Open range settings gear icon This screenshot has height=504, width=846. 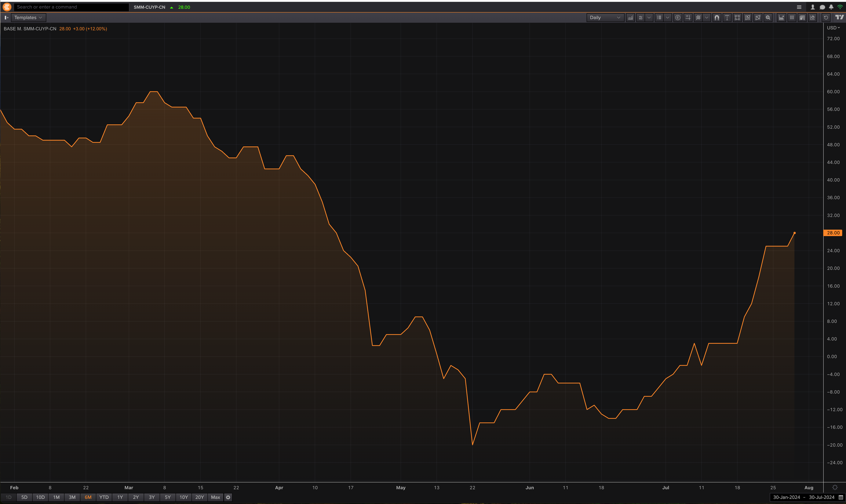[x=228, y=497]
